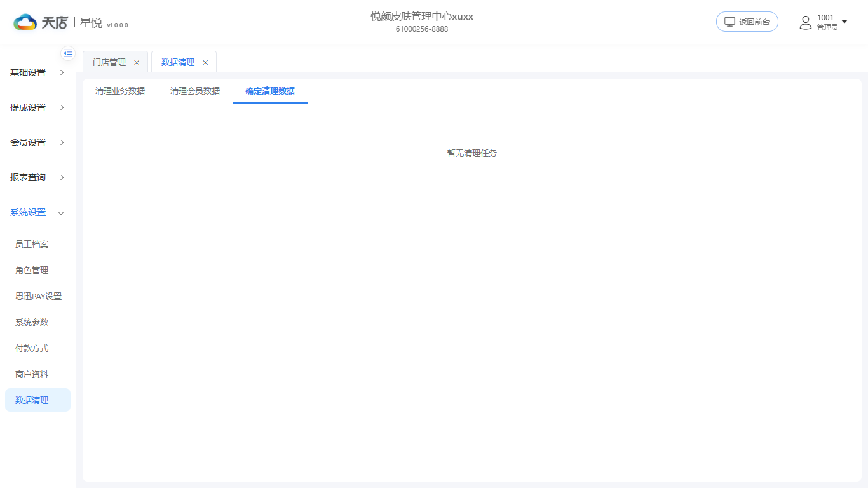Click the user avatar icon
Image resolution: width=868 pixels, height=488 pixels.
click(x=806, y=22)
